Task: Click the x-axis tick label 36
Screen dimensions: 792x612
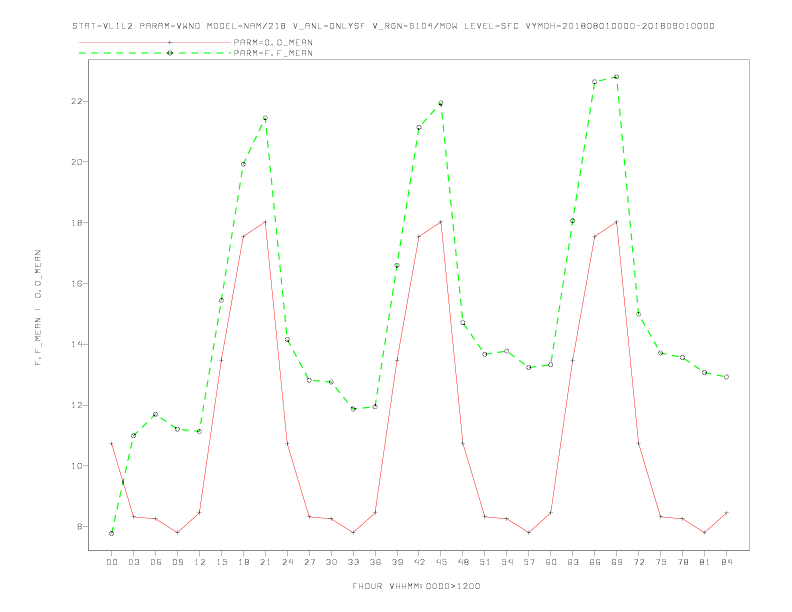Action: coord(375,562)
